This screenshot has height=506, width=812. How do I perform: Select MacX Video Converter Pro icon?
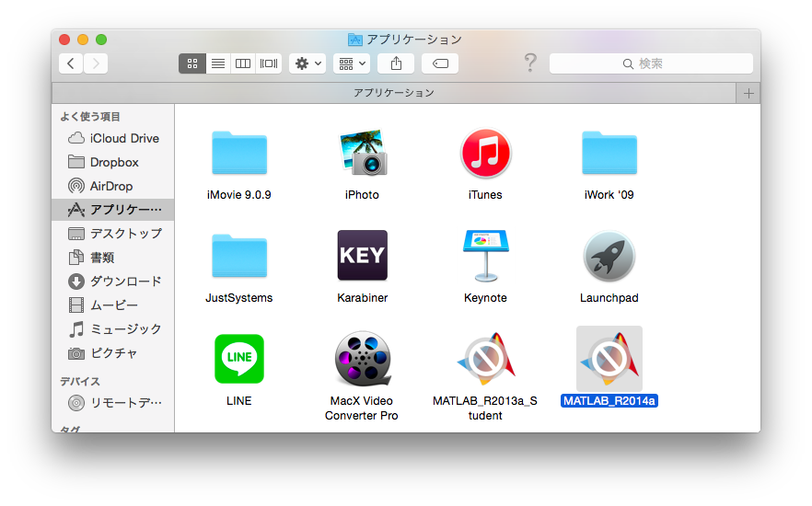coord(363,359)
